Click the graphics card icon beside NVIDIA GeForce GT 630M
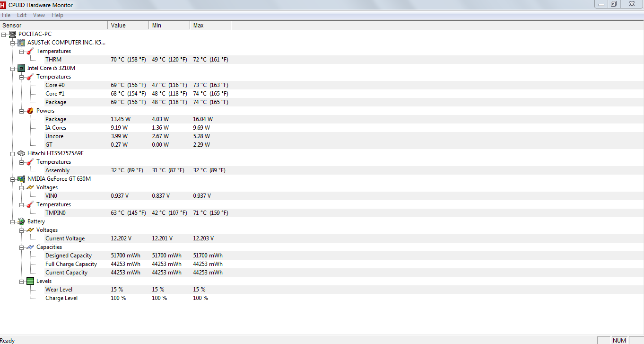The height and width of the screenshot is (344, 644). 21,179
